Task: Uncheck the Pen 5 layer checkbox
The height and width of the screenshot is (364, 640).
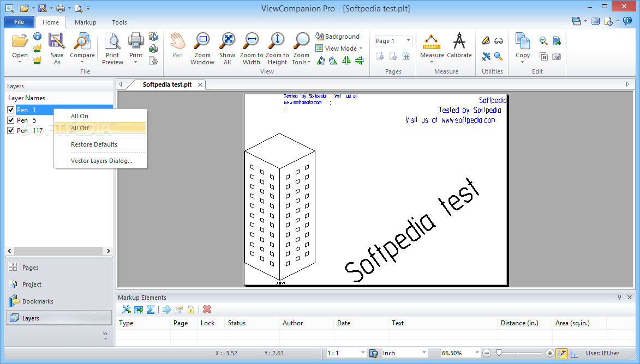Action: pos(10,120)
